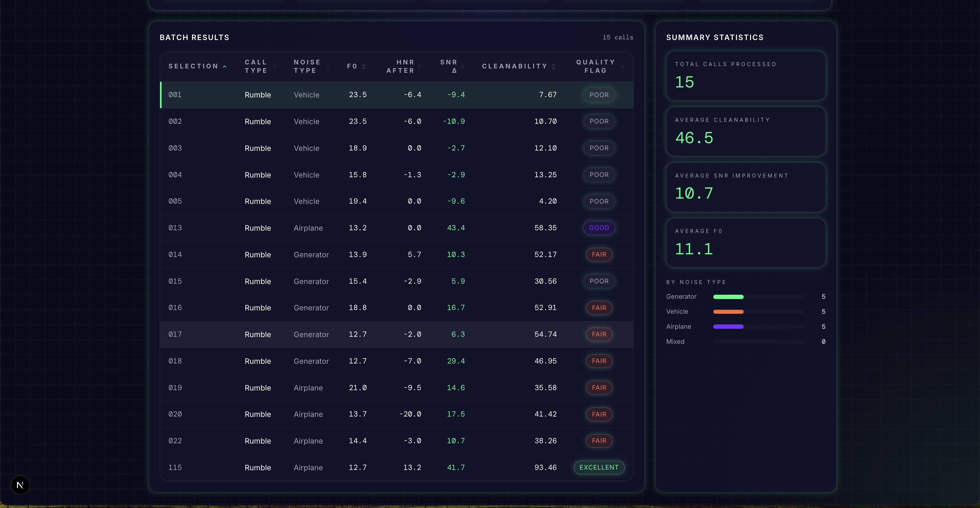Click the sort icon next to F0 column
This screenshot has width=980, height=508.
[364, 67]
